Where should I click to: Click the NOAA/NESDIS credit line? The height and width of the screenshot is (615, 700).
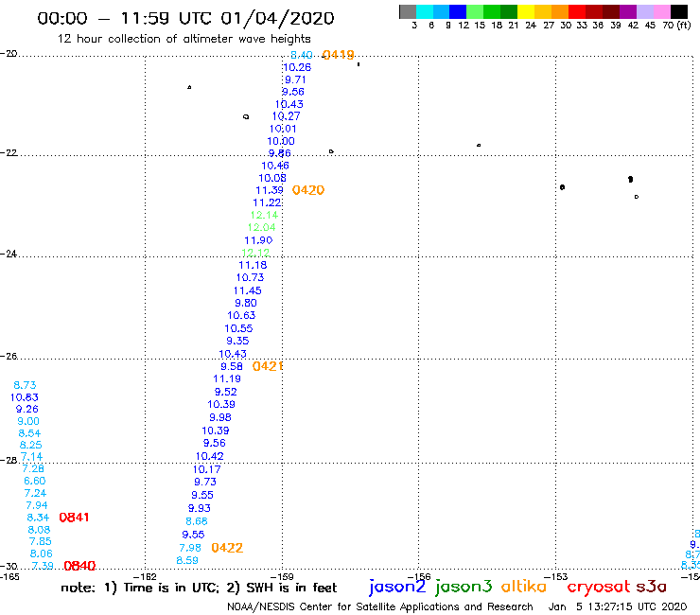pos(380,607)
